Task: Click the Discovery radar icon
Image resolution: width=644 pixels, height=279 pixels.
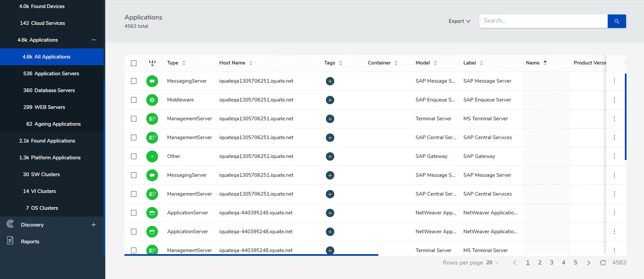Action: coord(10,224)
